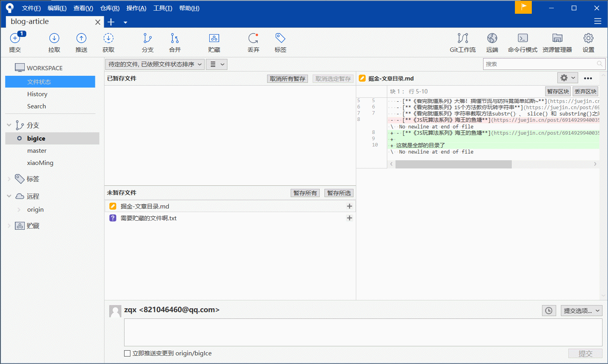Collapse the 远程 section in sidebar

point(9,196)
